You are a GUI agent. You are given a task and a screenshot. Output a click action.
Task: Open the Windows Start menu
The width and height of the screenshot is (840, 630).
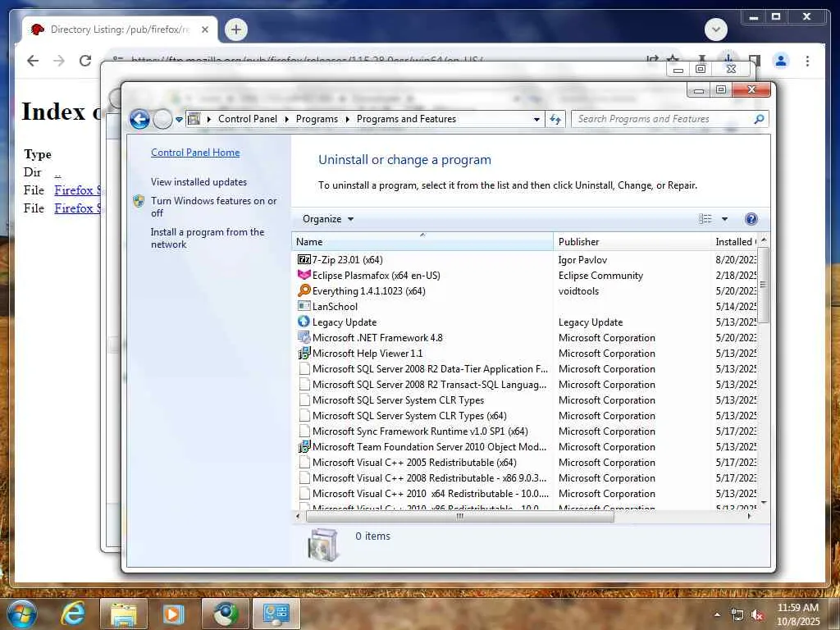[21, 614]
